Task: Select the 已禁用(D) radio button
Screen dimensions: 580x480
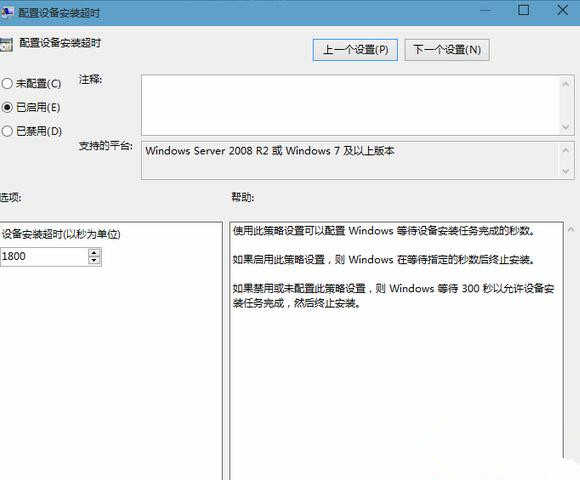Action: pyautogui.click(x=7, y=131)
